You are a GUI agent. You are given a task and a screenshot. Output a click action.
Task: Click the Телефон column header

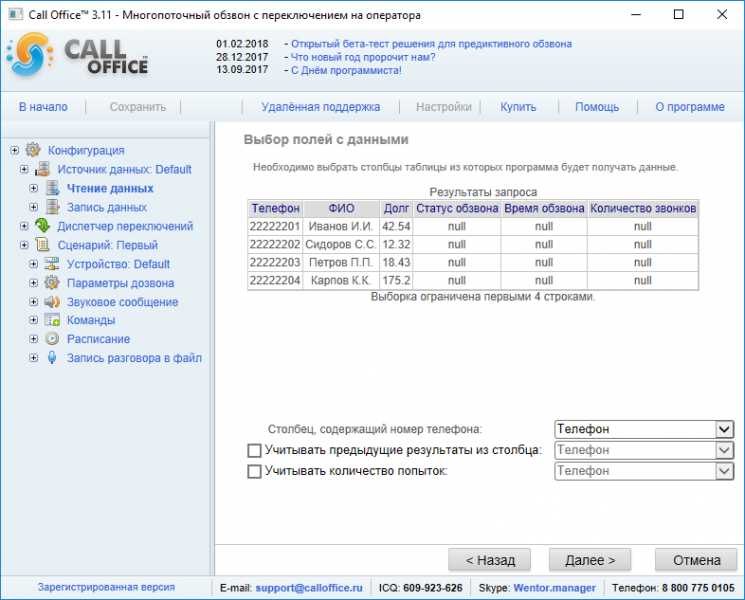276,208
